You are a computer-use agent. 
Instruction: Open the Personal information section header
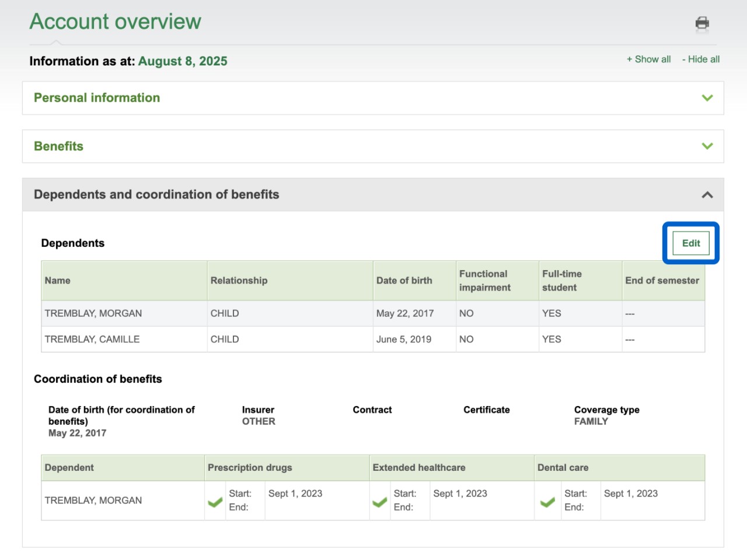[x=97, y=98]
